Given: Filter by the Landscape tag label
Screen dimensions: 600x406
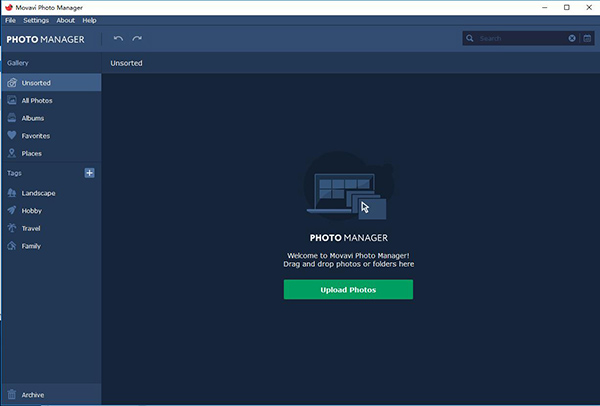Looking at the screenshot, I should coord(38,193).
